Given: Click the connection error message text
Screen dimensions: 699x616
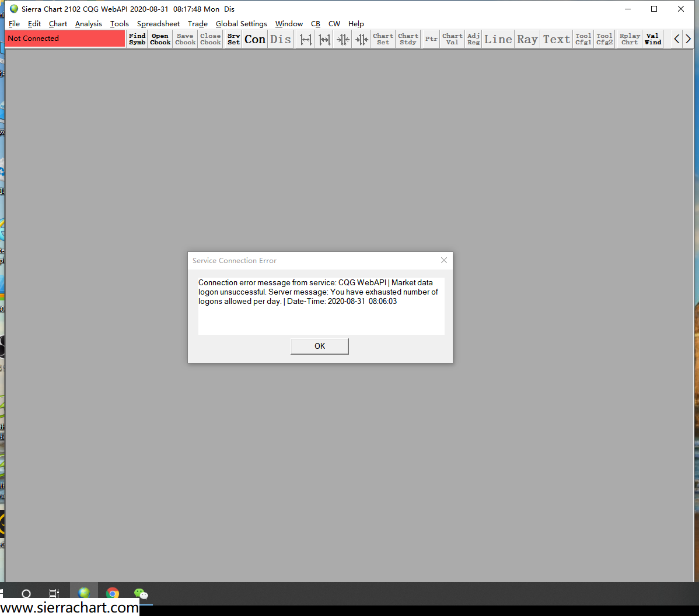Looking at the screenshot, I should pos(319,292).
